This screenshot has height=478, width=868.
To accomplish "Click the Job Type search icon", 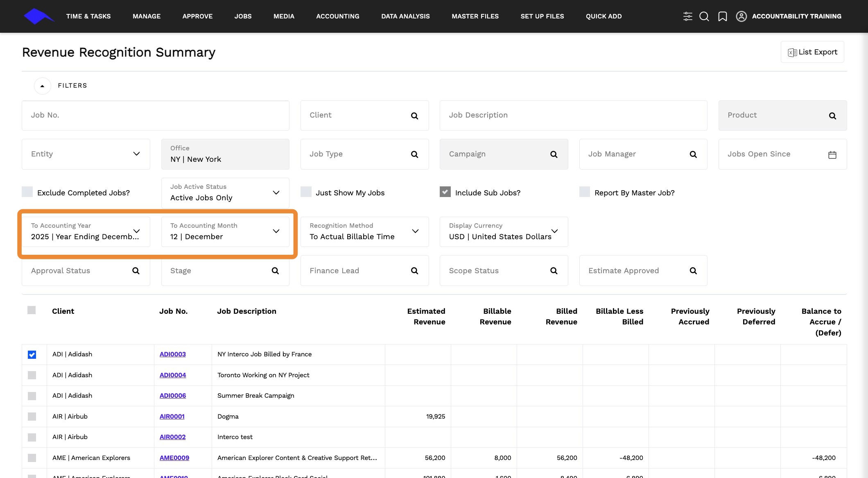I will point(414,154).
